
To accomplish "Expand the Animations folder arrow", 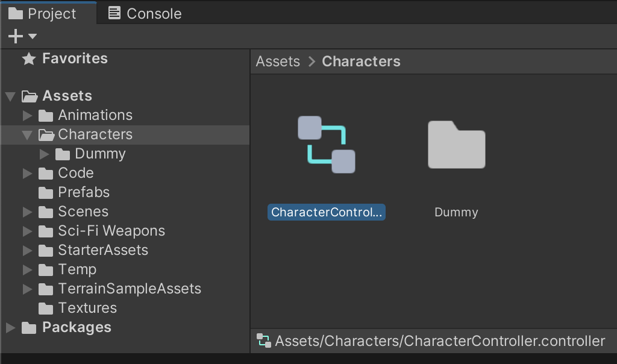I will click(27, 115).
